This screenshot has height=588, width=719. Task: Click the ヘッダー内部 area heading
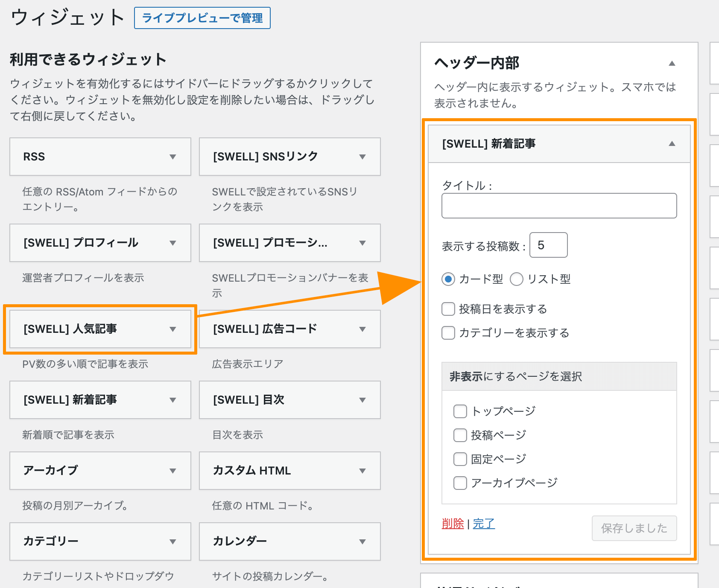477,63
